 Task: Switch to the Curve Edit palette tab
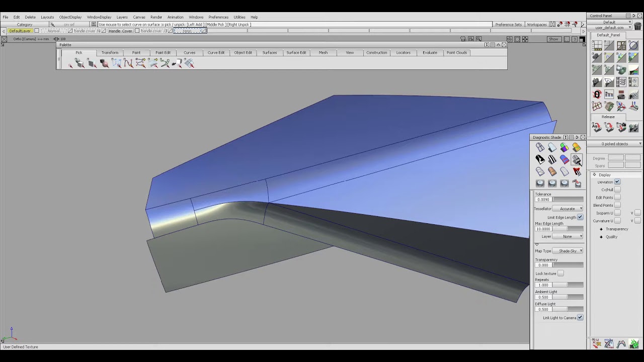216,53
